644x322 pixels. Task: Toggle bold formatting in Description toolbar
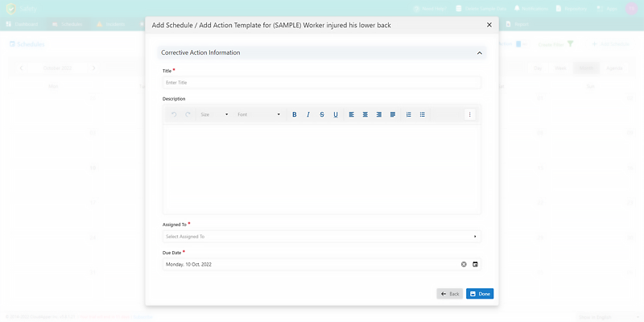click(x=295, y=114)
